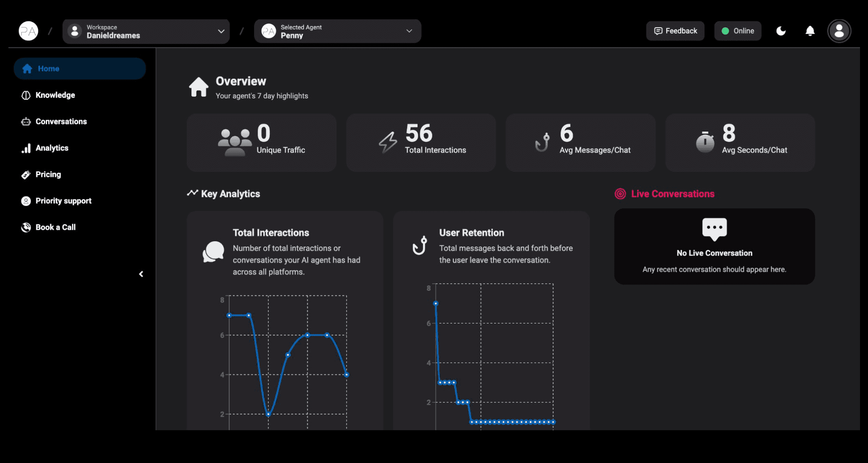Screen dimensions: 868x463
Task: Open the user profile avatar menu
Action: click(x=839, y=31)
